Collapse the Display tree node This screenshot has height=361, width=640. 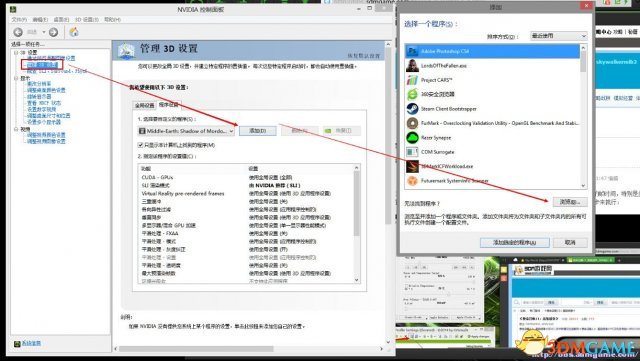point(16,78)
